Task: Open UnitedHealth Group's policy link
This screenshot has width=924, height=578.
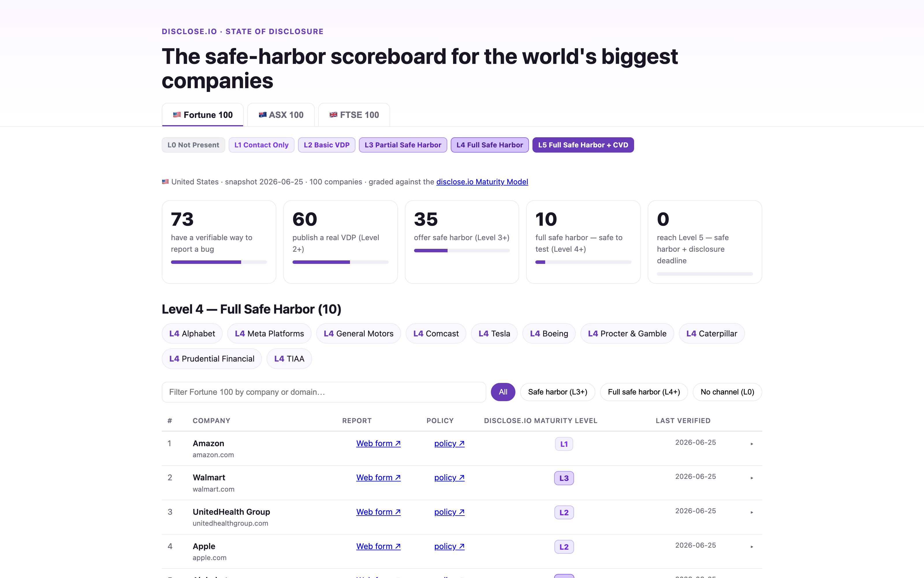Action: [449, 512]
